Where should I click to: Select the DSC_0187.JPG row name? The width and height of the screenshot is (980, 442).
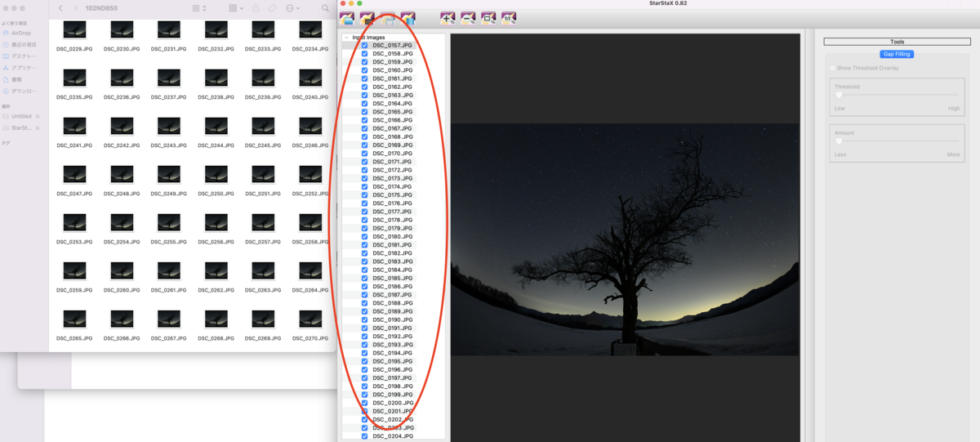pyautogui.click(x=393, y=295)
